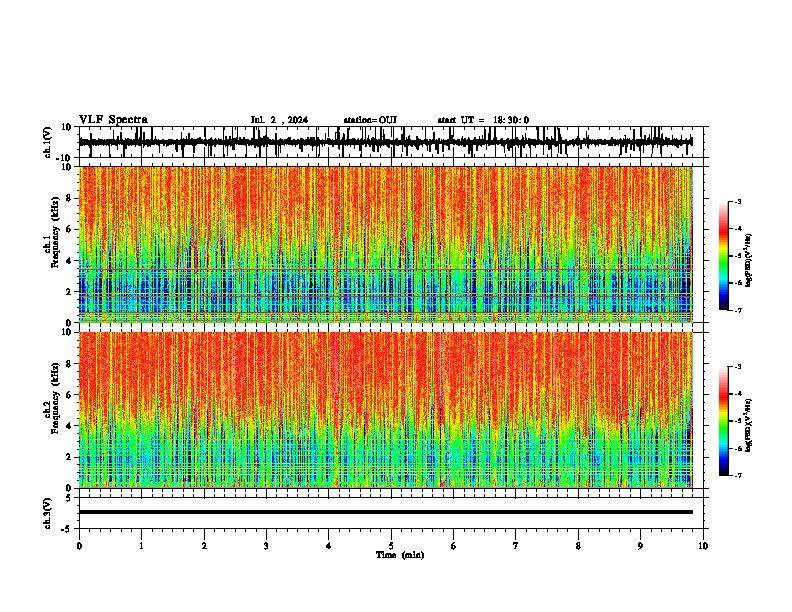Click the "-7" label on ch.2 color bar
The width and height of the screenshot is (792, 612).
click(737, 475)
